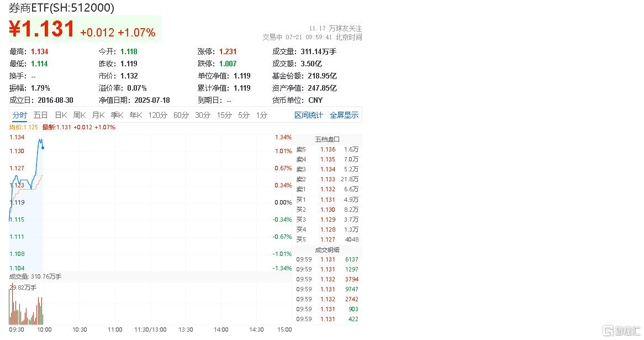The width and height of the screenshot is (644, 340).
Task: Click the trade row with volume 3794
Action: [328, 279]
